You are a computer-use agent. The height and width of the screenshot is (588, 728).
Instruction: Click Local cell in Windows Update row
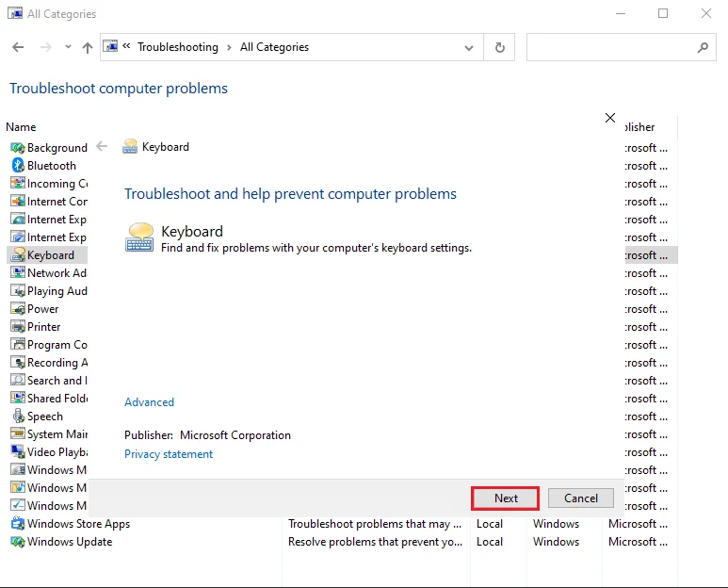coord(490,542)
